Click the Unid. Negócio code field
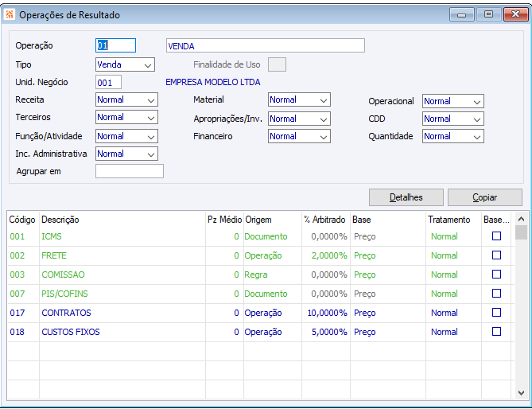The width and height of the screenshot is (532, 409). (x=108, y=82)
